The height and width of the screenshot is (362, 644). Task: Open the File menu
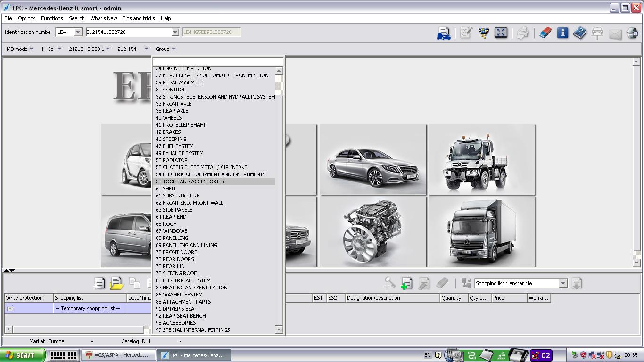[x=8, y=18]
